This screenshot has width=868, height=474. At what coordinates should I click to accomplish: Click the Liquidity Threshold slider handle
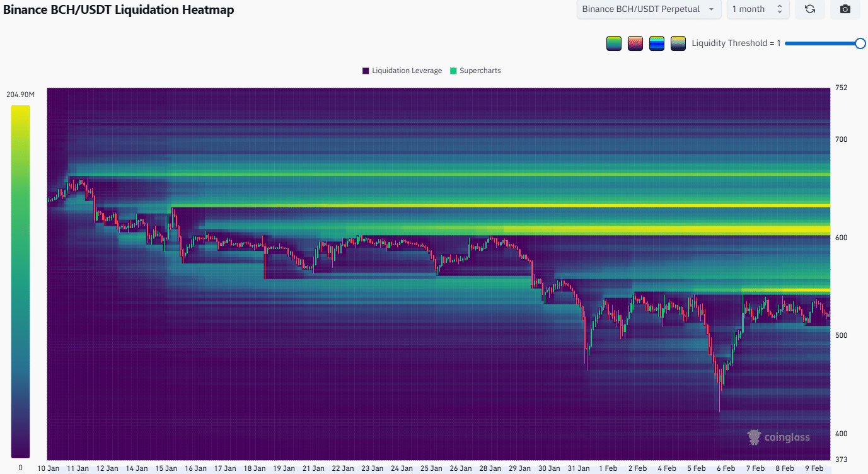point(860,43)
